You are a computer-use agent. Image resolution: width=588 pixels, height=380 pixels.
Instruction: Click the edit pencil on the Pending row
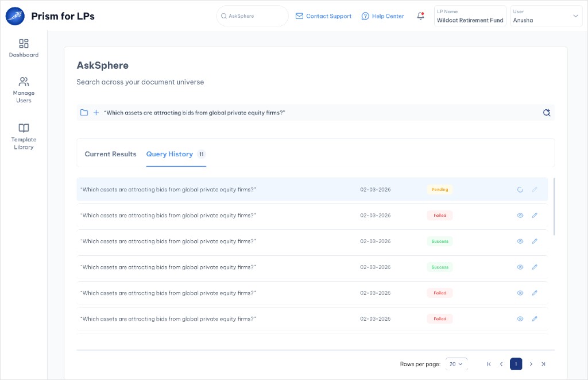(x=535, y=190)
